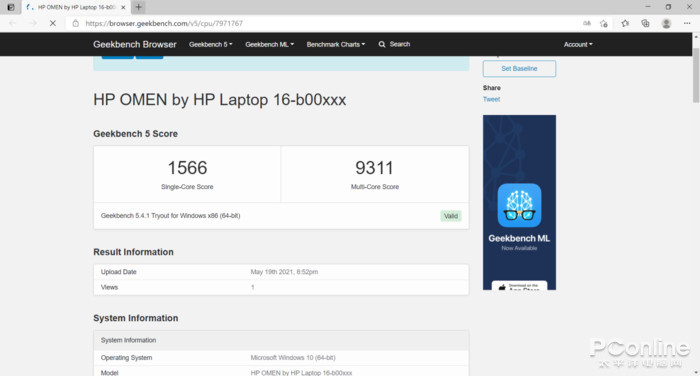The width and height of the screenshot is (700, 376).
Task: Close the HP OMEN browser tab
Action: click(123, 7)
